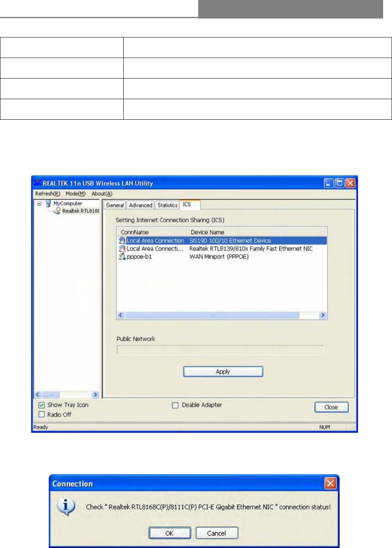
Task: Switch to the Statistics tab
Action: click(167, 205)
